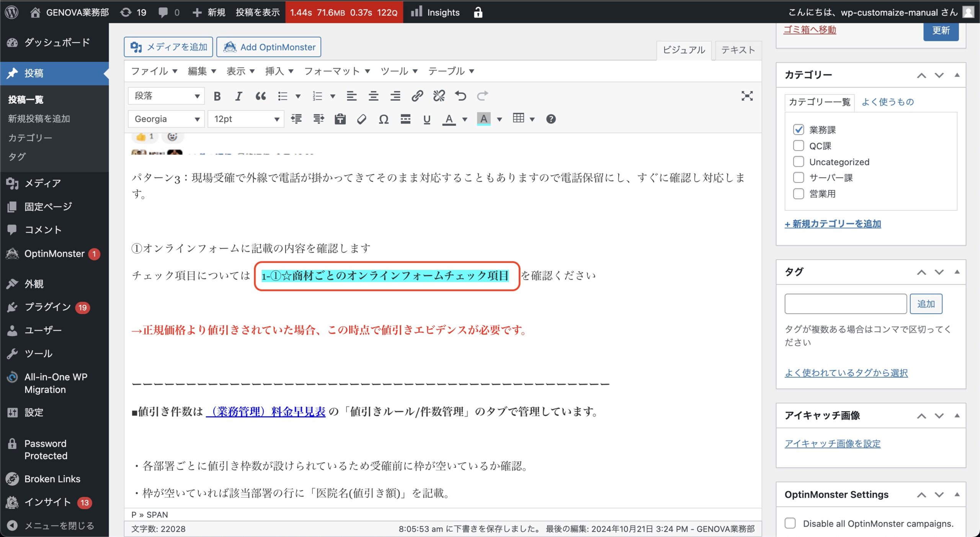The height and width of the screenshot is (537, 980).
Task: Click the paste as text icon
Action: coord(340,119)
